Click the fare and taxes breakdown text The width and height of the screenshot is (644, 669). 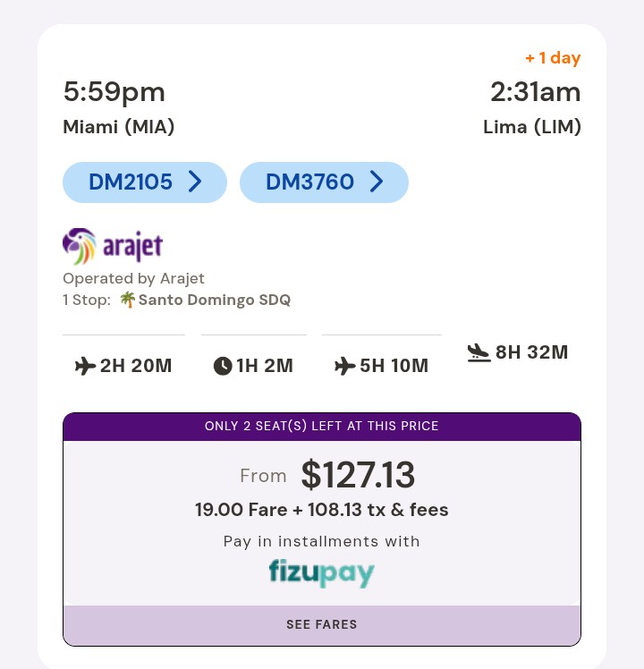click(322, 510)
